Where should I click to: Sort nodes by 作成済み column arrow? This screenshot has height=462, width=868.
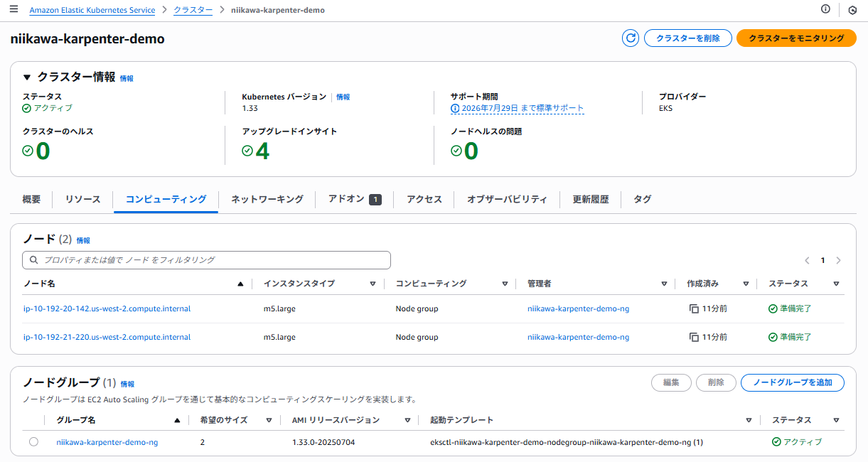tap(746, 284)
